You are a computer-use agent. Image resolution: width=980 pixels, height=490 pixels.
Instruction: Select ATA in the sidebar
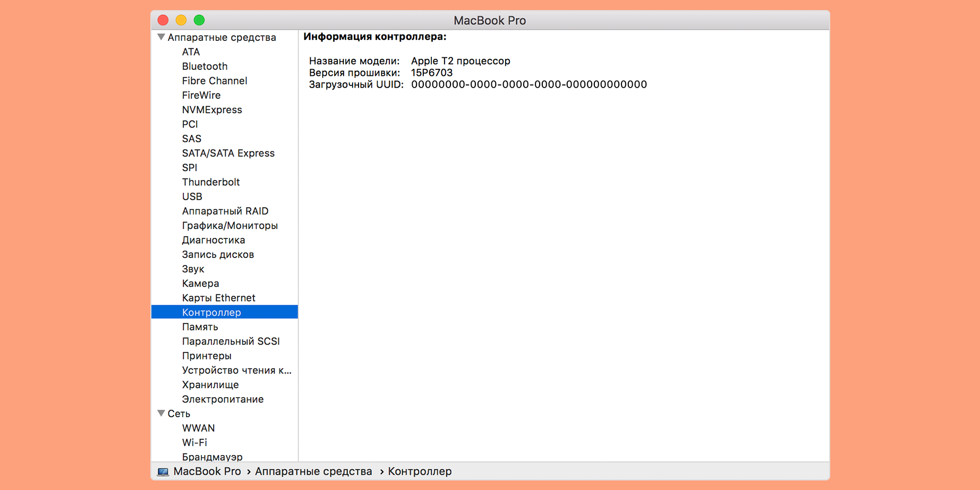[x=191, y=52]
